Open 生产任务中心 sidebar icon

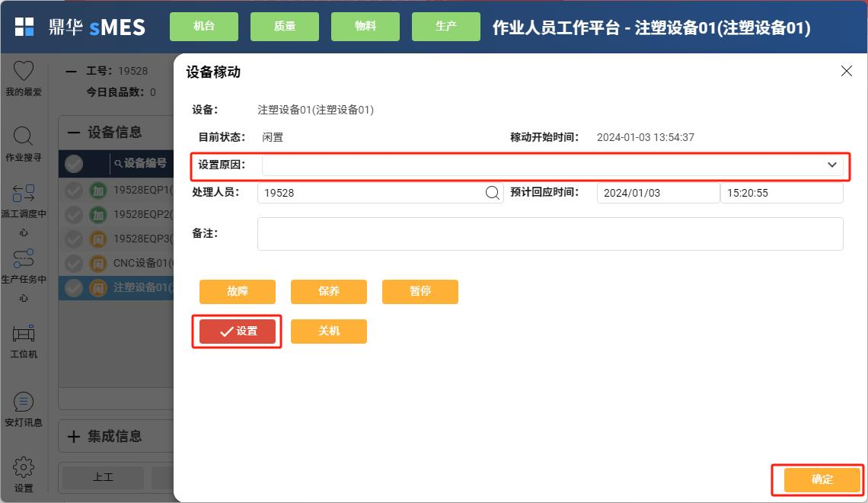[24, 258]
